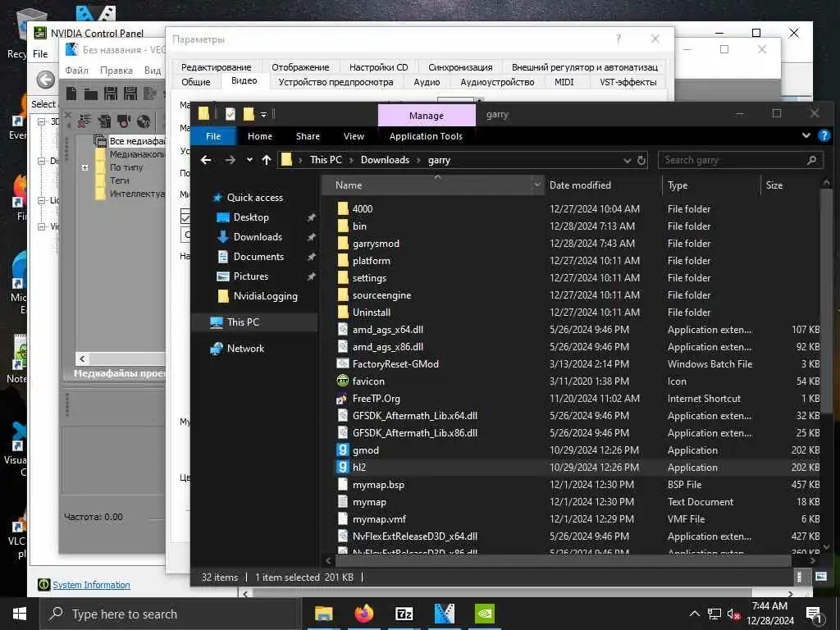Switch to the View ribbon tab
Viewport: 840px width, 630px height.
354,136
